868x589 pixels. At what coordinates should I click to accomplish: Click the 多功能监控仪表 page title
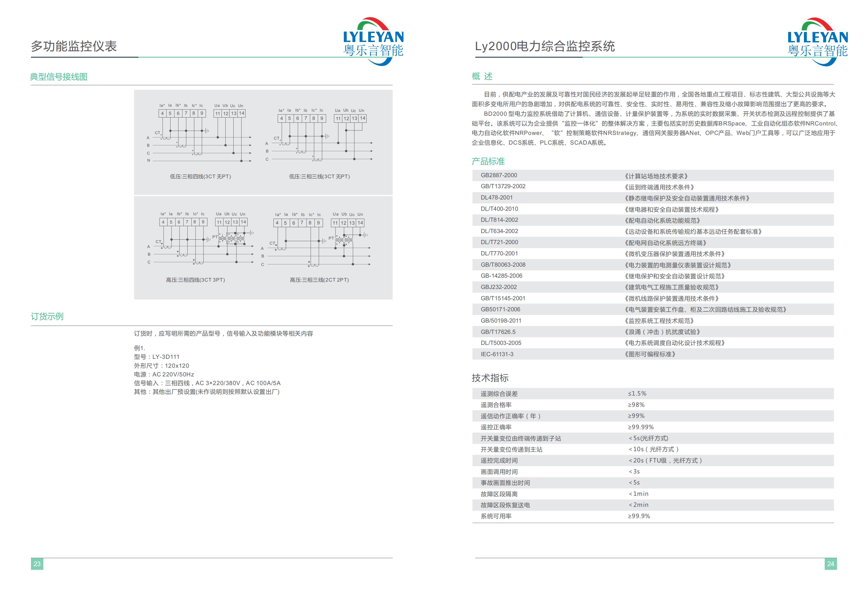tap(73, 46)
